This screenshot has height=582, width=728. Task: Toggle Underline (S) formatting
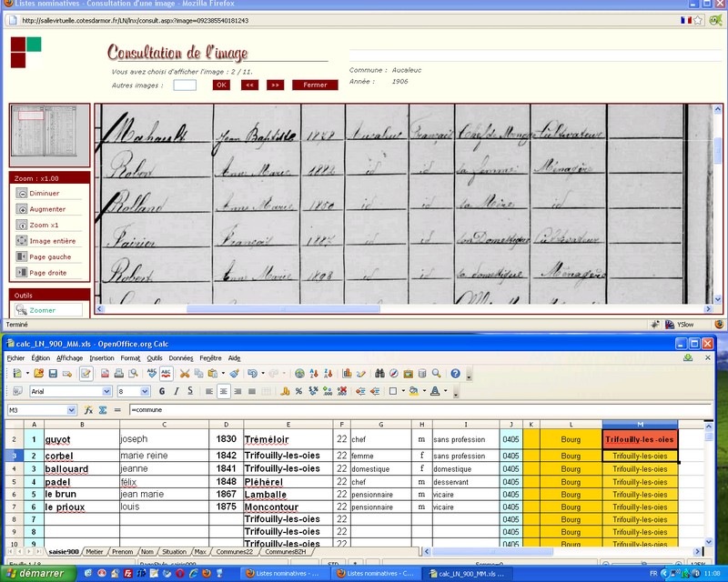191,392
